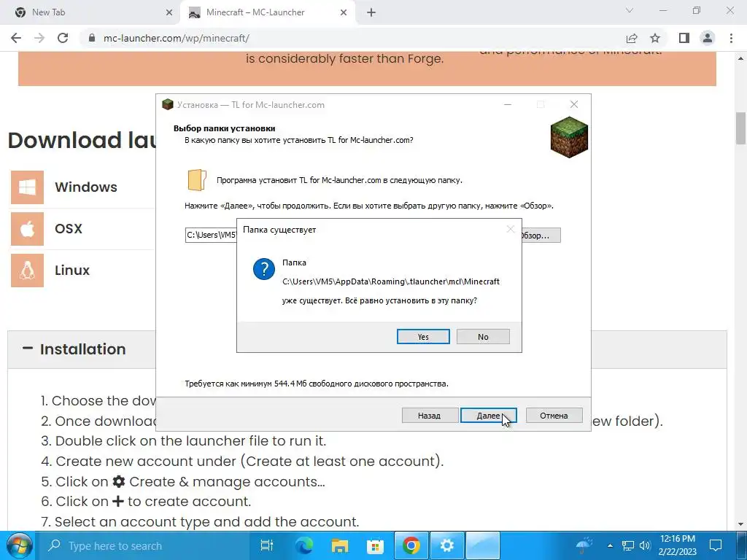This screenshot has width=747, height=560.
Task: Go back with Назад button
Action: (x=429, y=415)
